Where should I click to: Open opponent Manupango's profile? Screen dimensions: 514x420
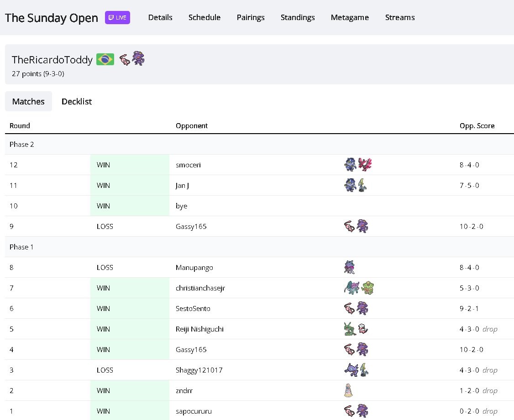pyautogui.click(x=194, y=268)
